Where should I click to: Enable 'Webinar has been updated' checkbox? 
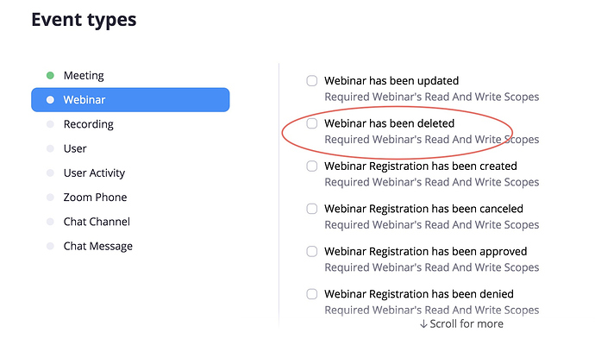point(312,81)
